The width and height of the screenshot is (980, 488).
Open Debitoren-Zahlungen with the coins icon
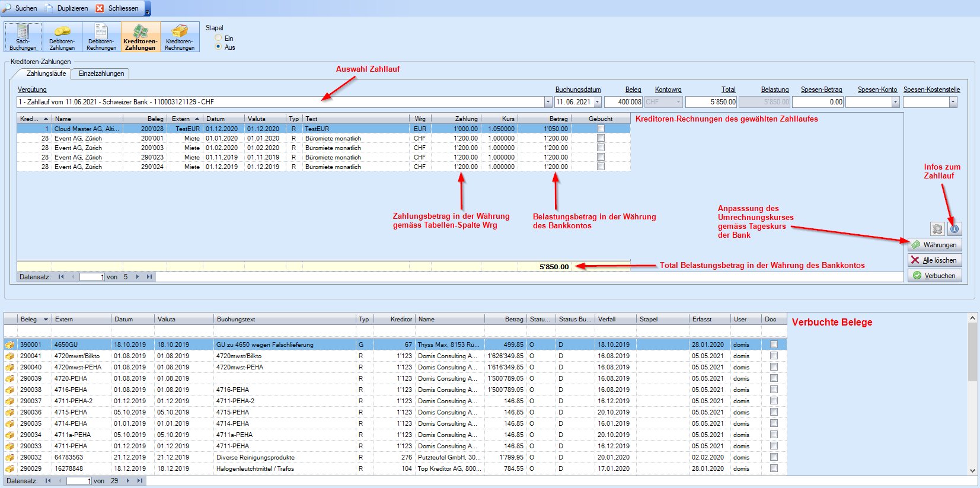62,37
